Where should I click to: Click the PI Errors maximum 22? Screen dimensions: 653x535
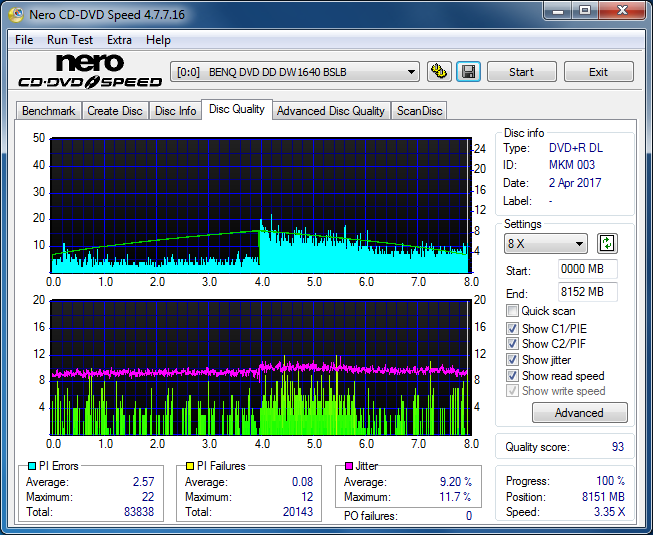point(148,497)
